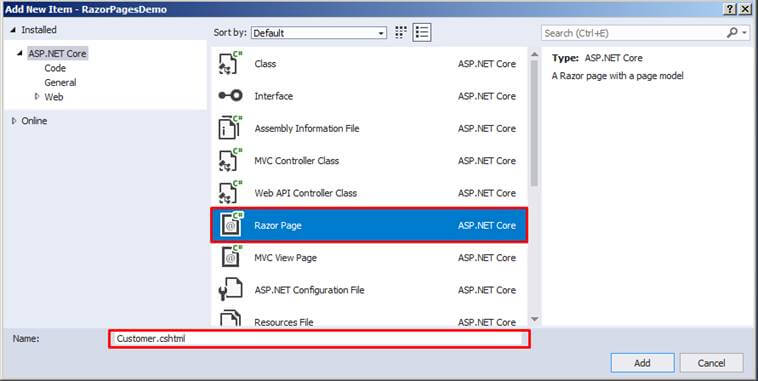The image size is (758, 381).
Task: Click the template list scroll down arrow
Action: click(x=534, y=319)
